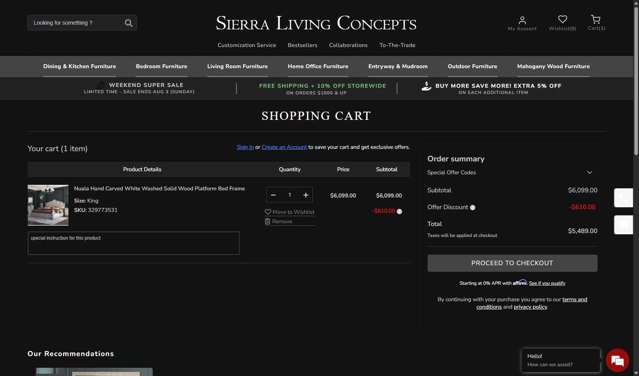Click the Size: King text
Screen dimensions: 639x376
point(86,201)
